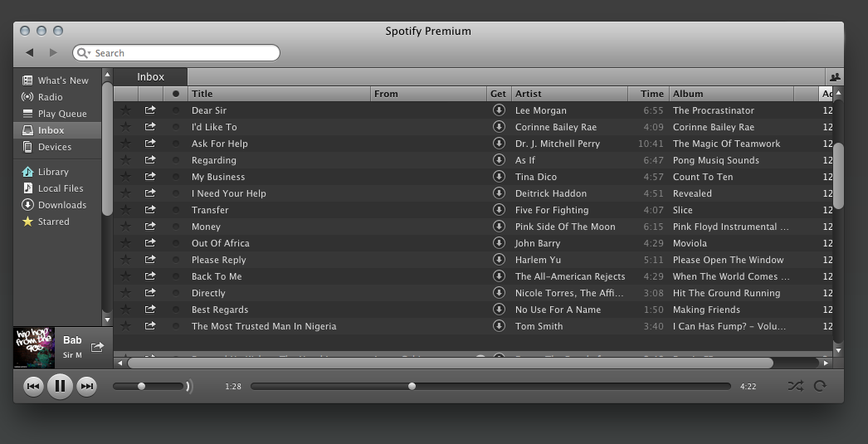Star the track Dear Sir
Viewport: 868px width, 444px height.
[x=125, y=110]
